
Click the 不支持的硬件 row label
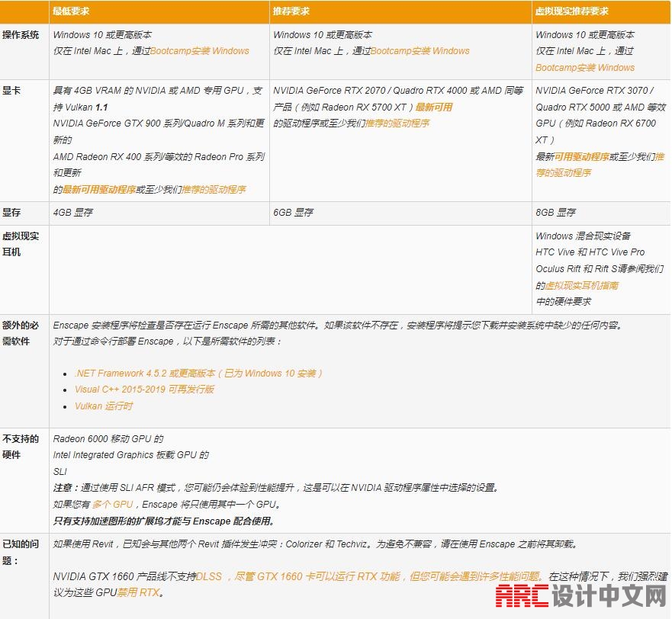pos(21,447)
